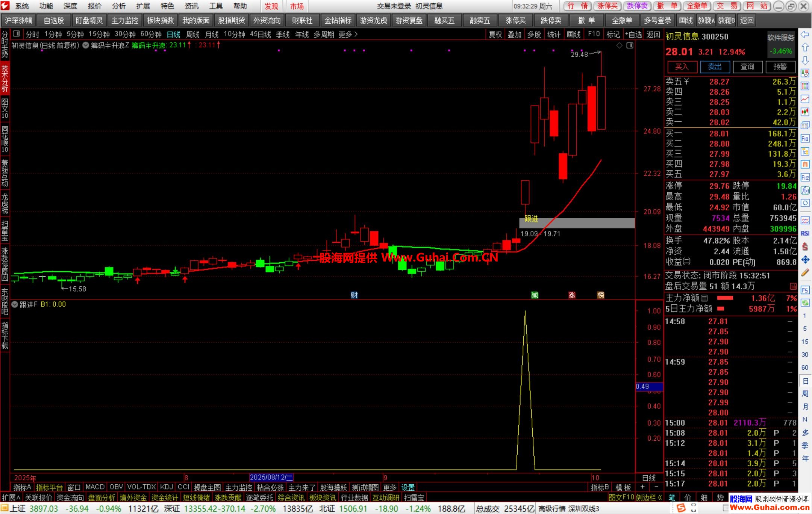Click the RSI indicator icon

[805, 233]
